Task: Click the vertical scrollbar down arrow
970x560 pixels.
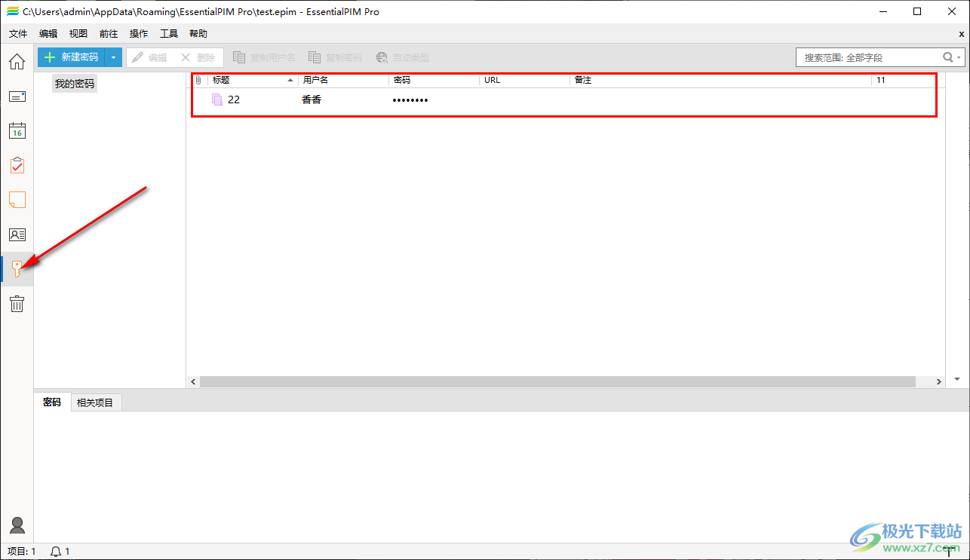Action: (x=957, y=379)
